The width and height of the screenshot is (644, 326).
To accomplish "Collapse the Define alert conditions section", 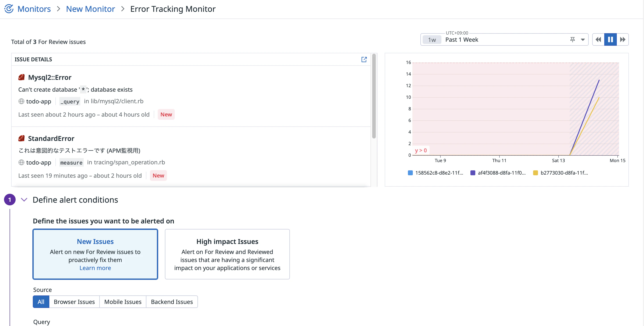I will coord(24,200).
